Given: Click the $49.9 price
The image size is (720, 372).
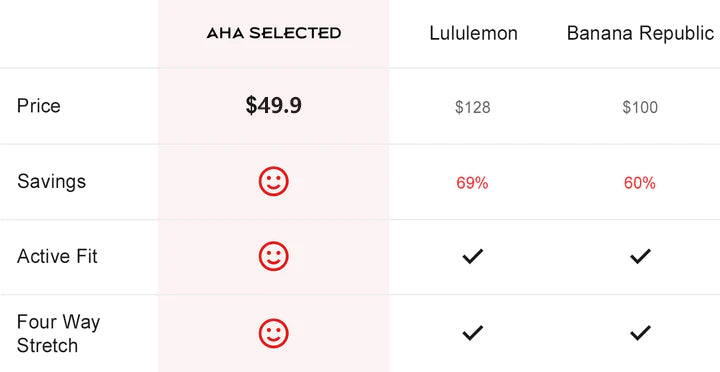Looking at the screenshot, I should pos(274,106).
